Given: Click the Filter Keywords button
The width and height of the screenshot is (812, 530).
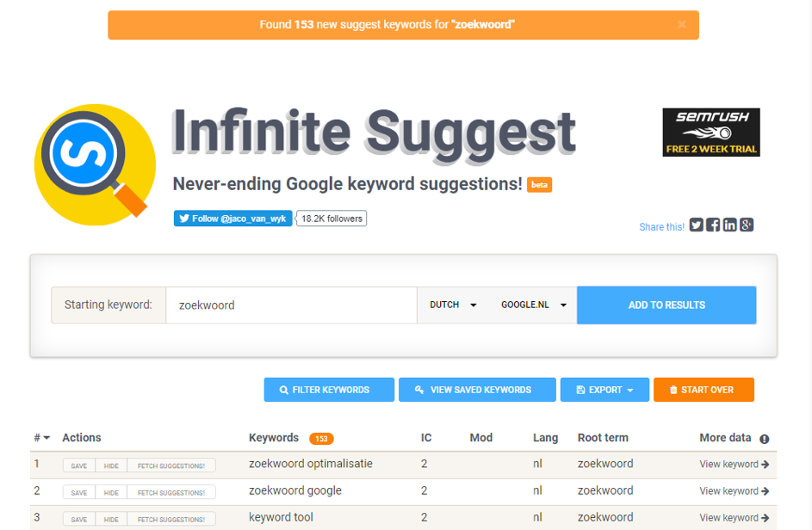Looking at the screenshot, I should (x=329, y=390).
